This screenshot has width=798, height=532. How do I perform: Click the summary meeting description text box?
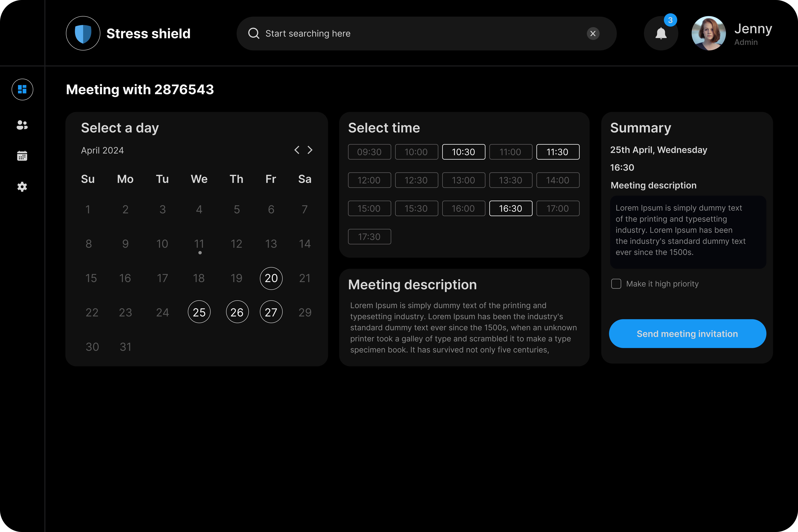point(688,232)
